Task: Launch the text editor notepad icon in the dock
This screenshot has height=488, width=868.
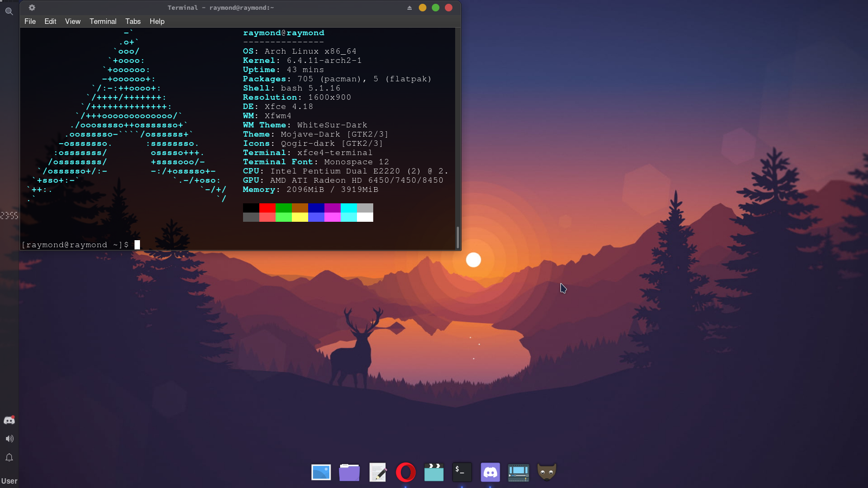Action: pos(378,472)
